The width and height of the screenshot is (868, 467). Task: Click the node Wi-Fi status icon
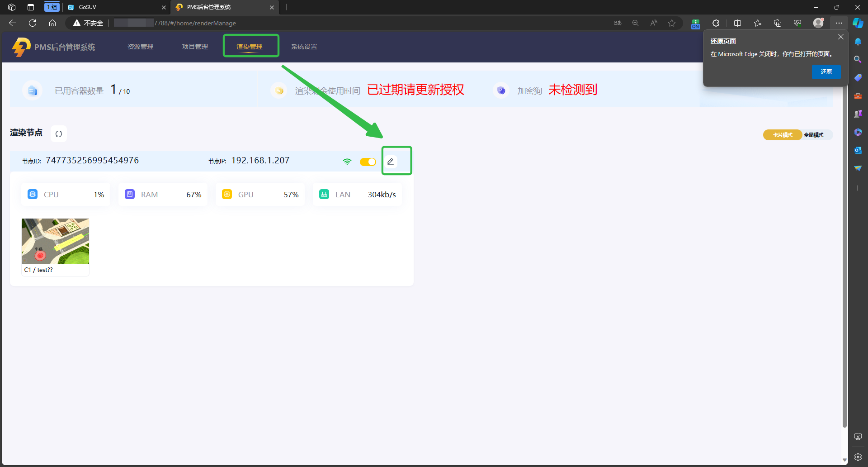[x=347, y=162]
